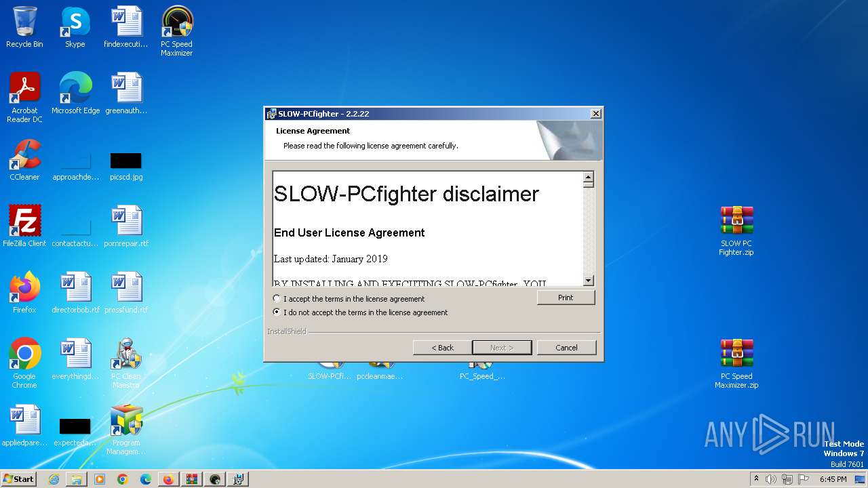This screenshot has height=488, width=868.
Task: Click the disabled 'Next >' button
Action: pyautogui.click(x=502, y=347)
